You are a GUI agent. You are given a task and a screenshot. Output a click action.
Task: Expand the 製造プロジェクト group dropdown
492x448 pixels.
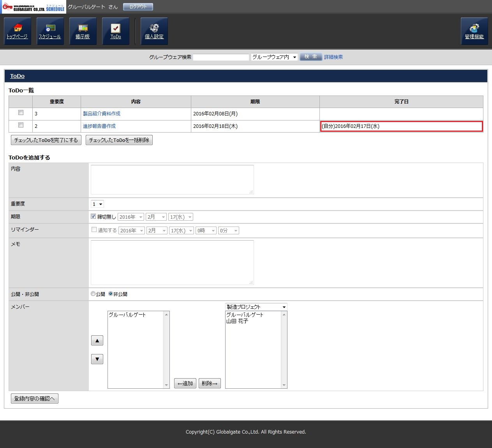256,307
